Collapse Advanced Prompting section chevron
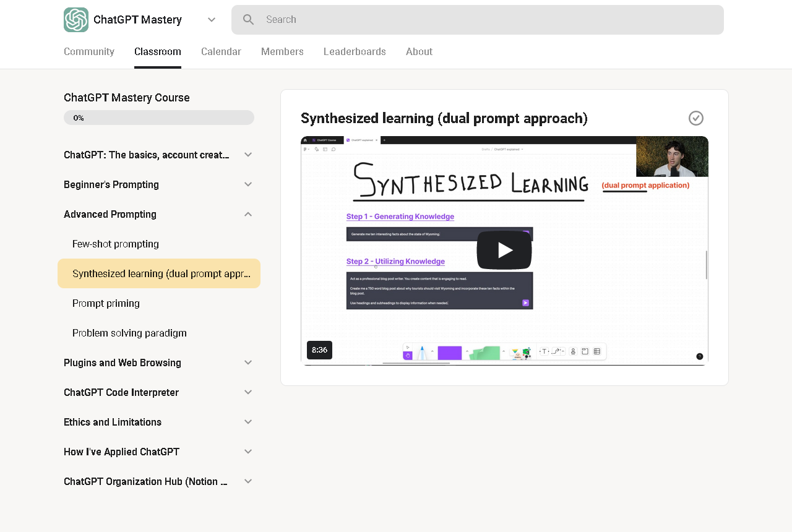Screen dimensions: 792x532 (248, 214)
